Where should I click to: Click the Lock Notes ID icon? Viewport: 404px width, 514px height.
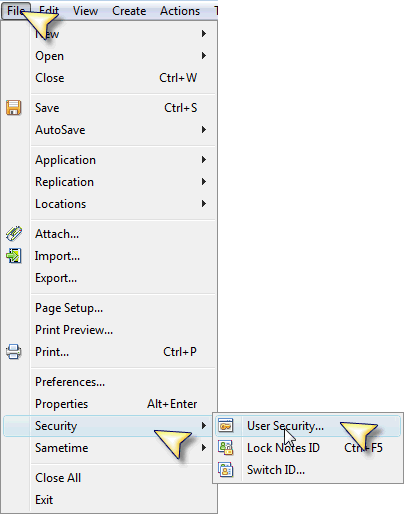pos(226,448)
